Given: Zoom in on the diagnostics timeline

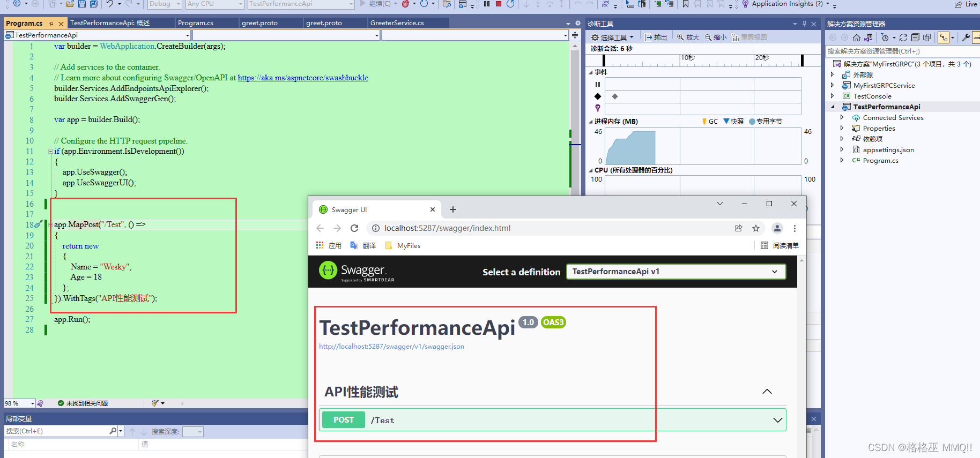Looking at the screenshot, I should pos(688,37).
